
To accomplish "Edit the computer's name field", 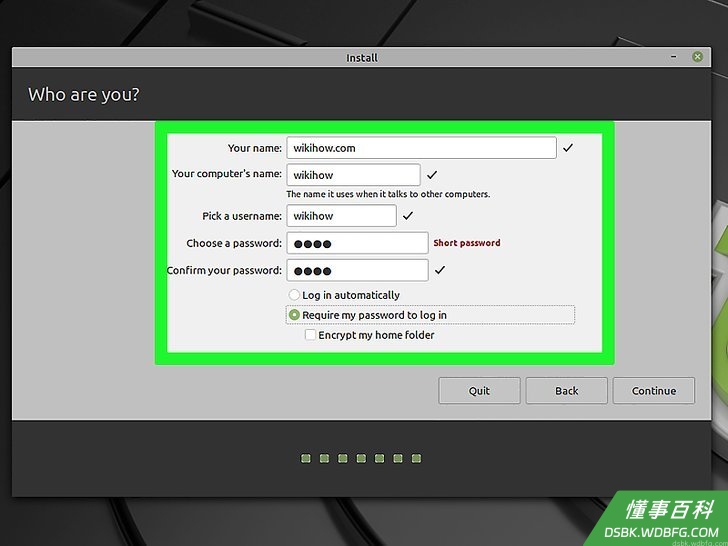I will pos(353,175).
